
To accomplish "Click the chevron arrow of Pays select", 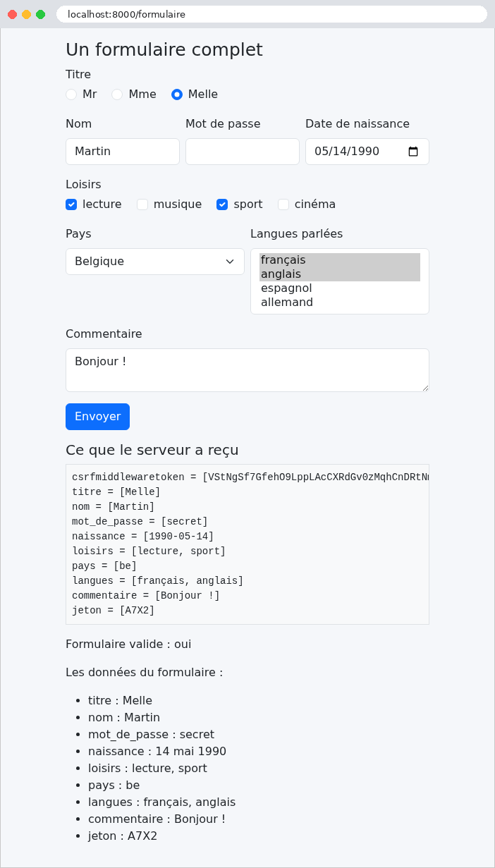I will (x=230, y=262).
